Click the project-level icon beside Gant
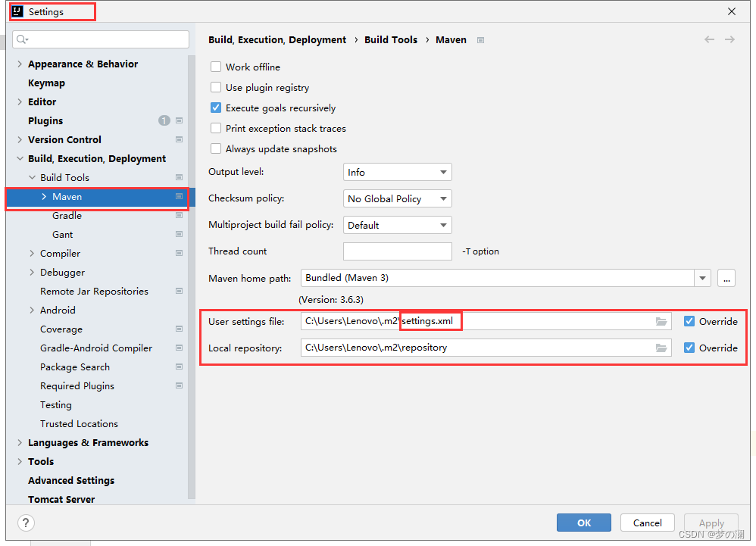This screenshot has height=546, width=756. (x=179, y=234)
